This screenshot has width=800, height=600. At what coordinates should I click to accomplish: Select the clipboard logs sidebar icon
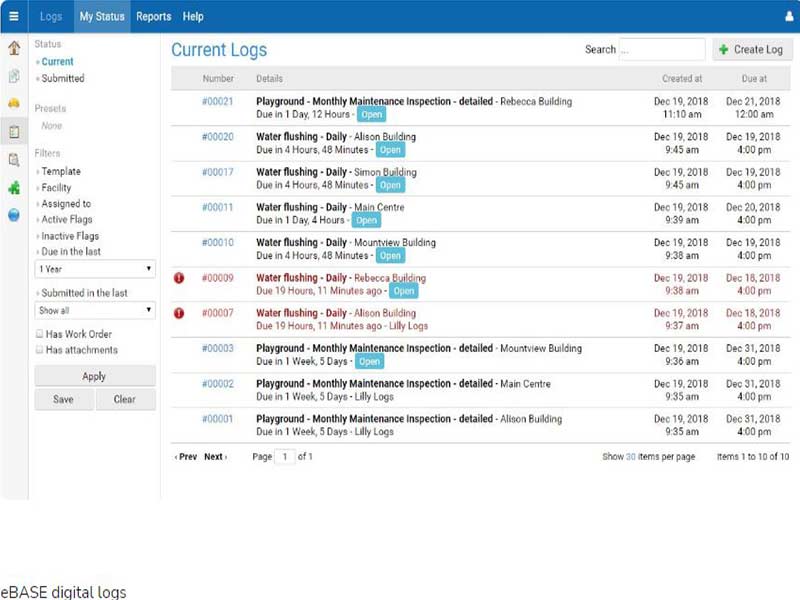tap(14, 132)
